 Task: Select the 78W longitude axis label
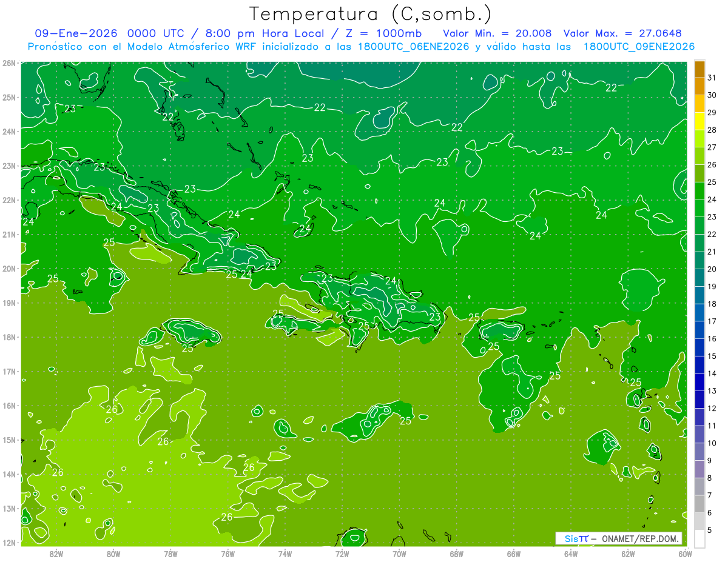pos(170,554)
